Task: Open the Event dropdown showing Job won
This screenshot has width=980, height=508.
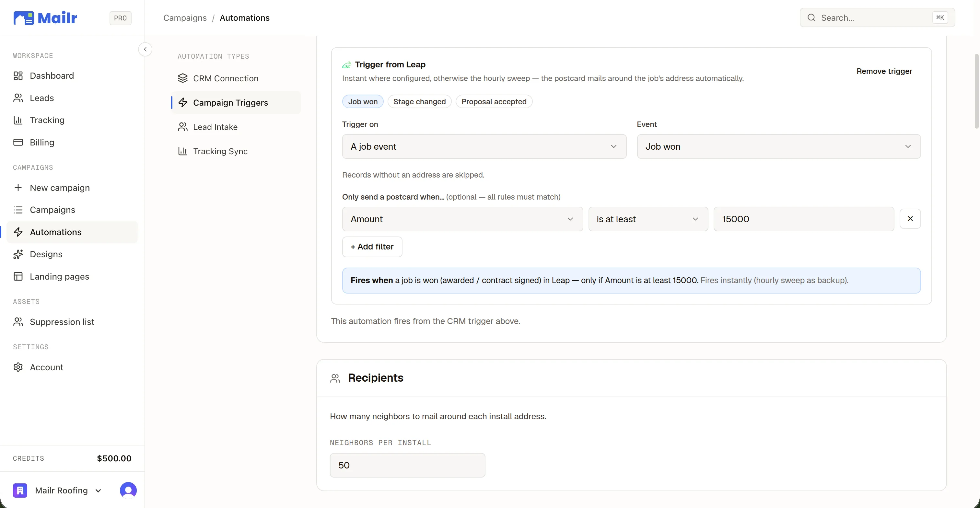Action: tap(779, 146)
